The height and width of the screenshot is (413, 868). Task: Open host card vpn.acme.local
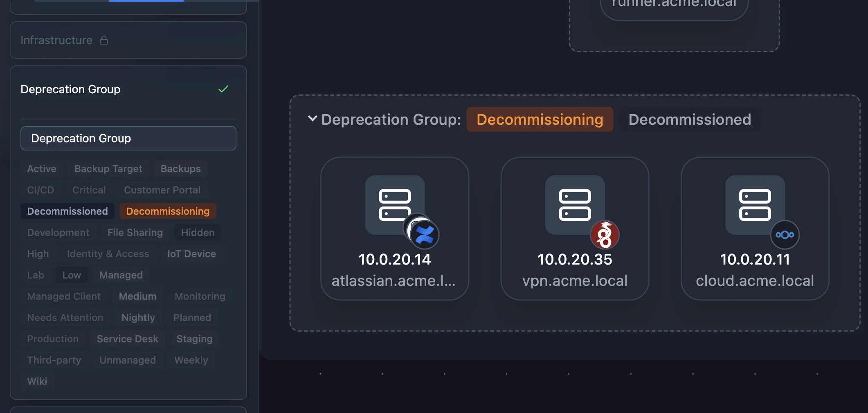click(575, 229)
